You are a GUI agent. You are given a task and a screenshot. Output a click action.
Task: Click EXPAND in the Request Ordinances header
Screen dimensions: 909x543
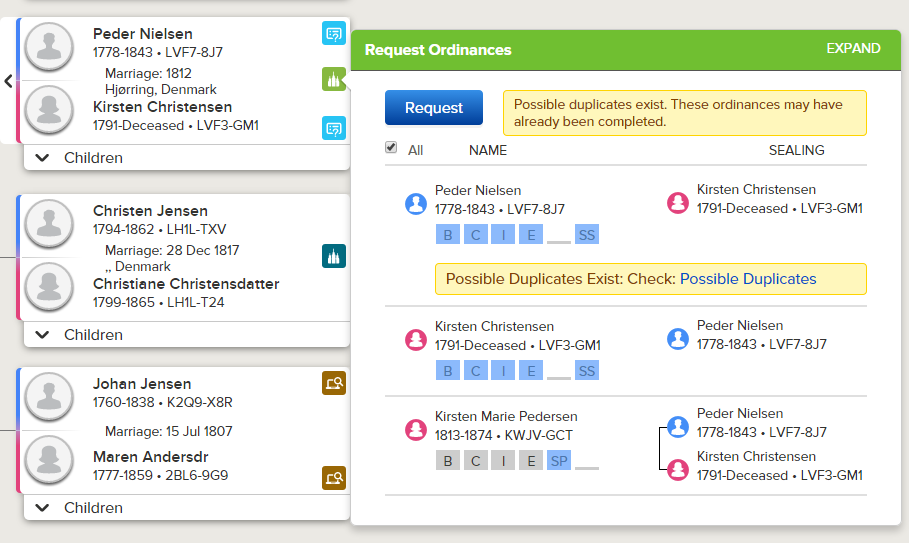853,48
